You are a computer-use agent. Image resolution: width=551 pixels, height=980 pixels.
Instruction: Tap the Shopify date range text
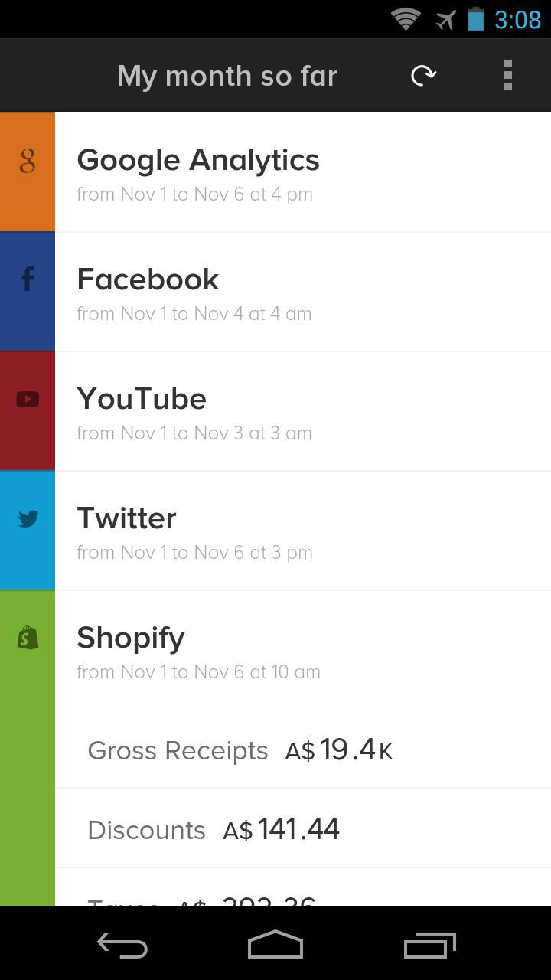(198, 672)
